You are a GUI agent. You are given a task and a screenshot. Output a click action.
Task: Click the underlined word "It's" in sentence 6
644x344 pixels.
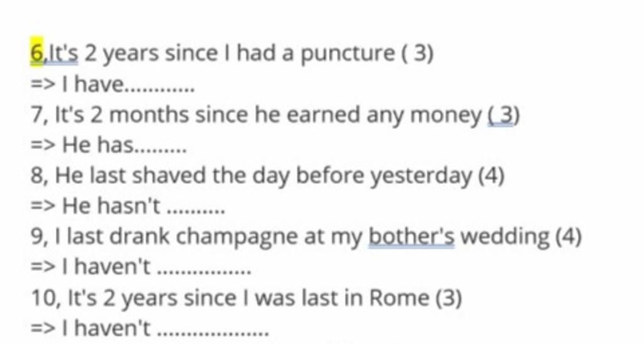click(x=62, y=54)
